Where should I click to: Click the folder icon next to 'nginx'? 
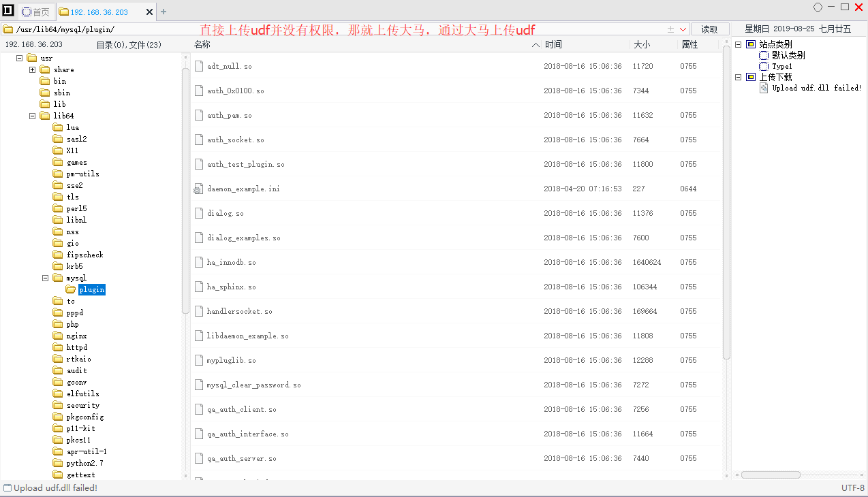58,336
